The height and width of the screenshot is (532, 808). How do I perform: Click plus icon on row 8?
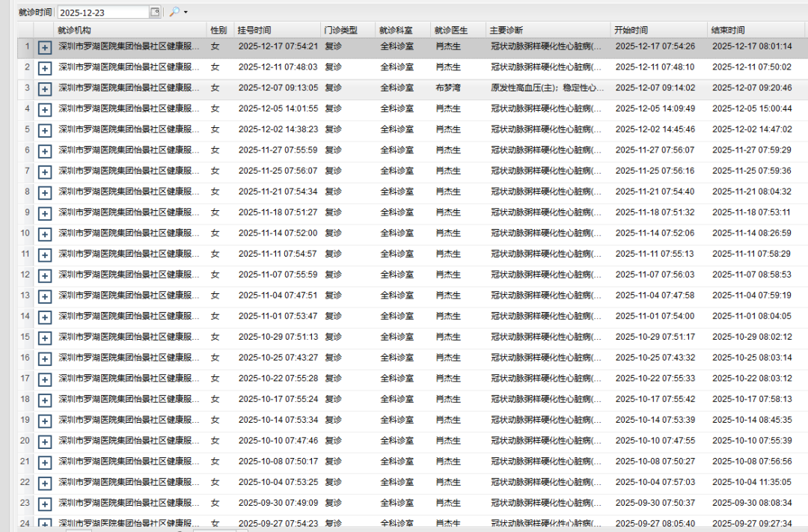click(x=45, y=192)
